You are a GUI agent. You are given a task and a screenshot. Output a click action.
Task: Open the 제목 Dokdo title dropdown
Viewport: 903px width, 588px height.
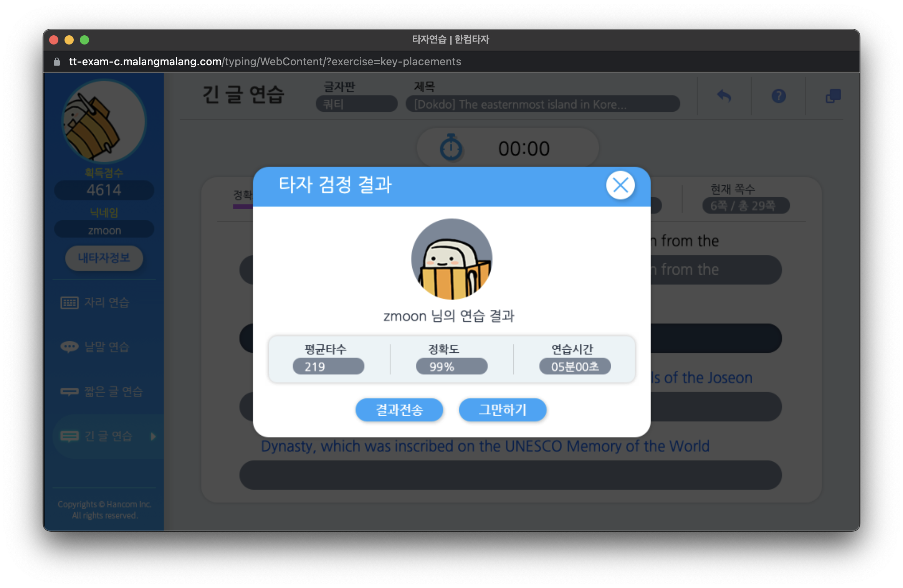(542, 104)
